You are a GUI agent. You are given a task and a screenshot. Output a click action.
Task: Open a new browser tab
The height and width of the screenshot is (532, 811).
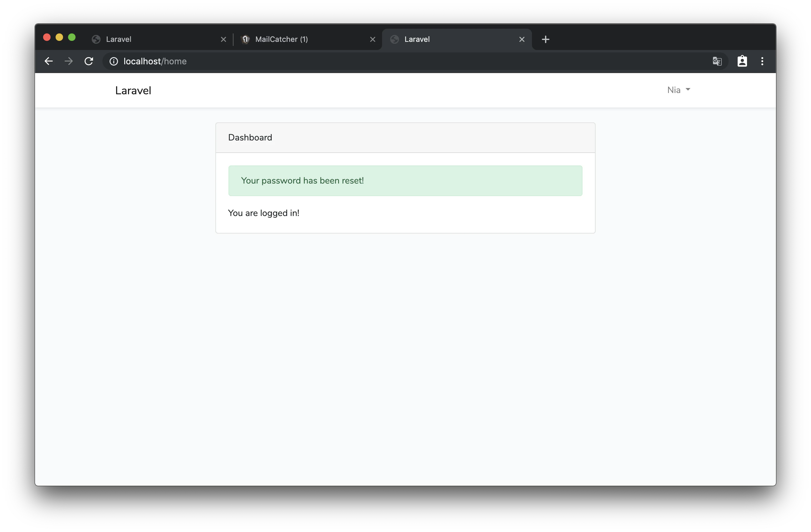(x=546, y=40)
